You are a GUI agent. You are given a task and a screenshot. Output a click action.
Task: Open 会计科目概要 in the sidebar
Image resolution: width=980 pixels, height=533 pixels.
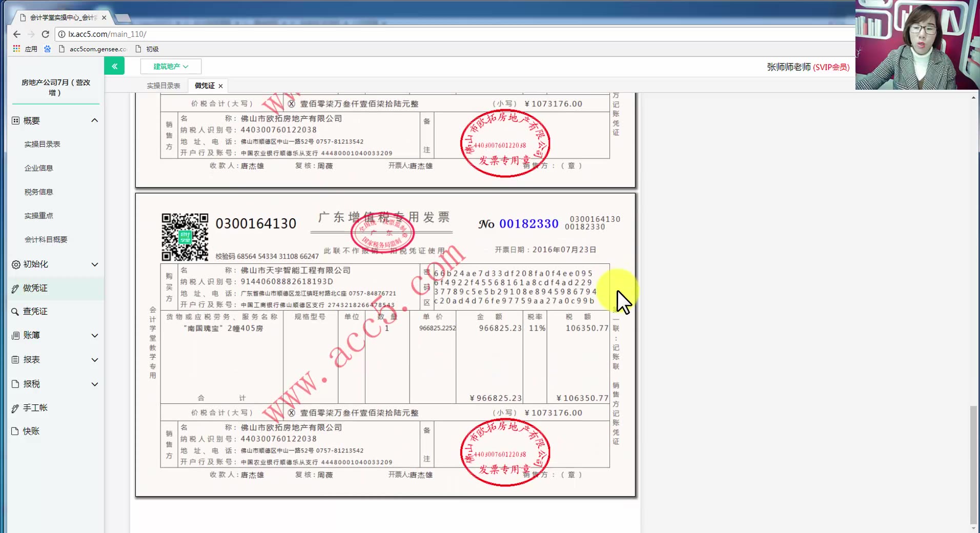pyautogui.click(x=46, y=239)
